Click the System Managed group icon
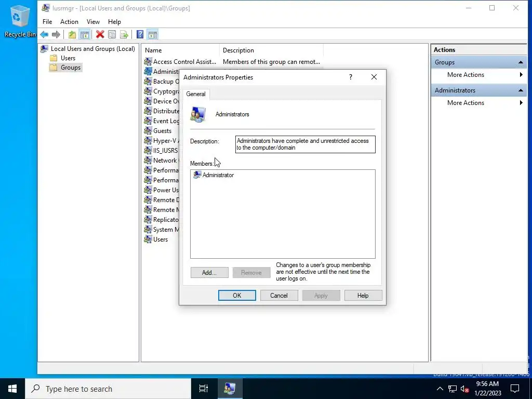This screenshot has width=532, height=399. pos(148,229)
